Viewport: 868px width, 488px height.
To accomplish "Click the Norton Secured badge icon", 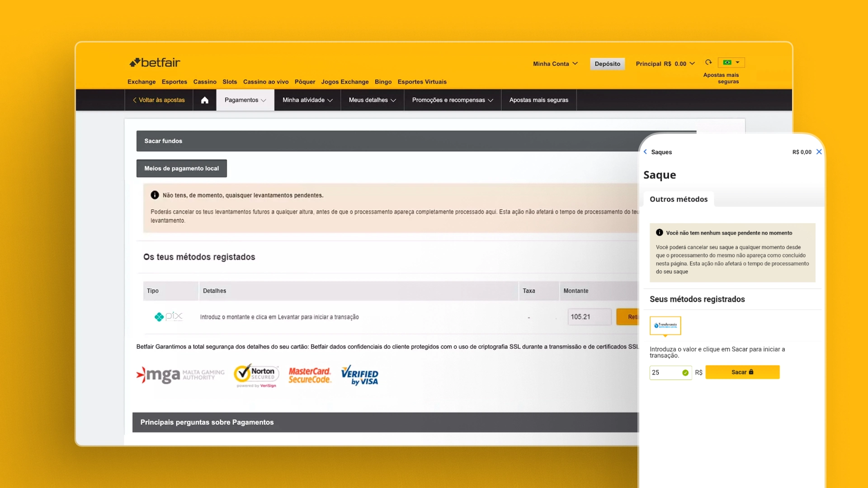I will 256,374.
